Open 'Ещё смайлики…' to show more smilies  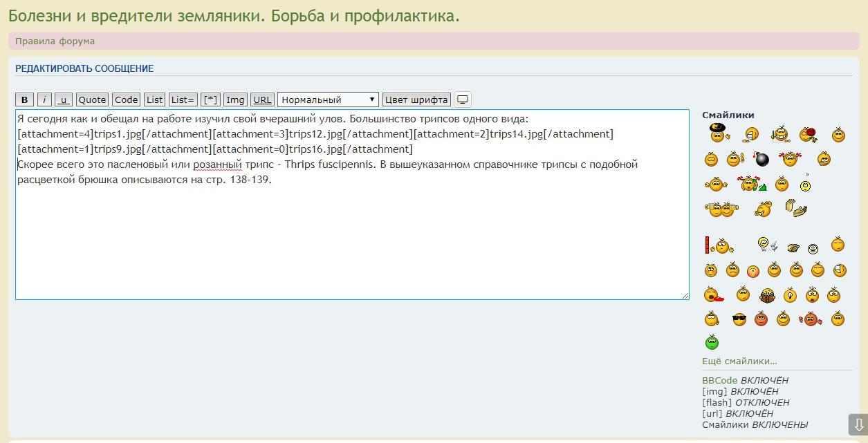point(739,361)
